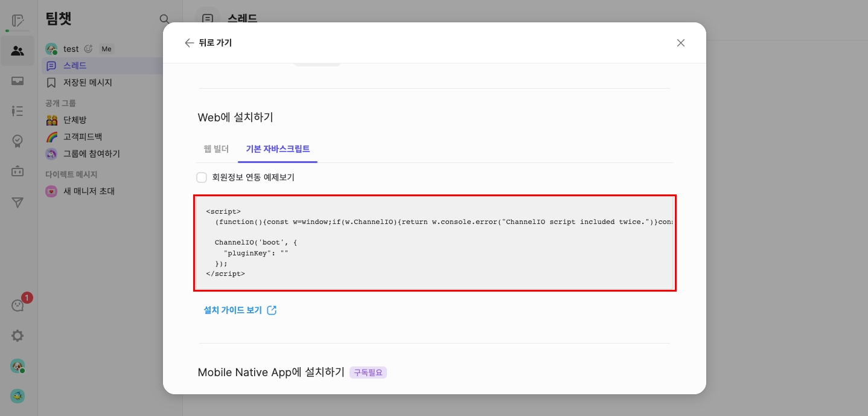Enable the 회원정보 연동 예제보기 checkbox

click(x=202, y=178)
